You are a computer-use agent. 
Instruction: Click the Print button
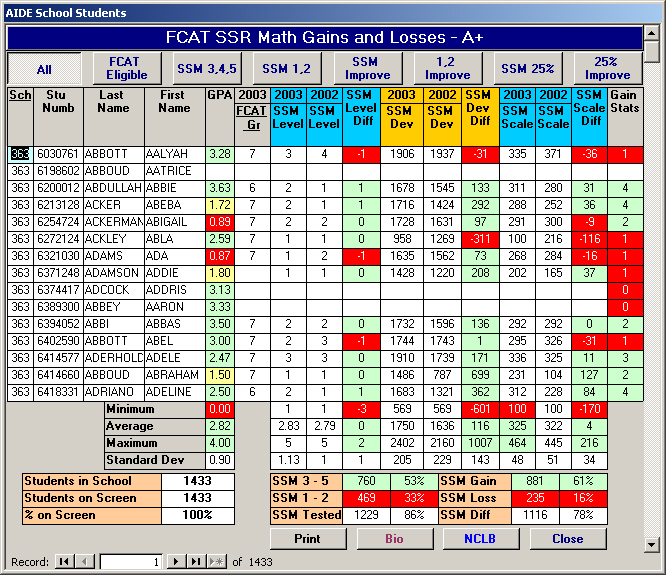pos(308,538)
